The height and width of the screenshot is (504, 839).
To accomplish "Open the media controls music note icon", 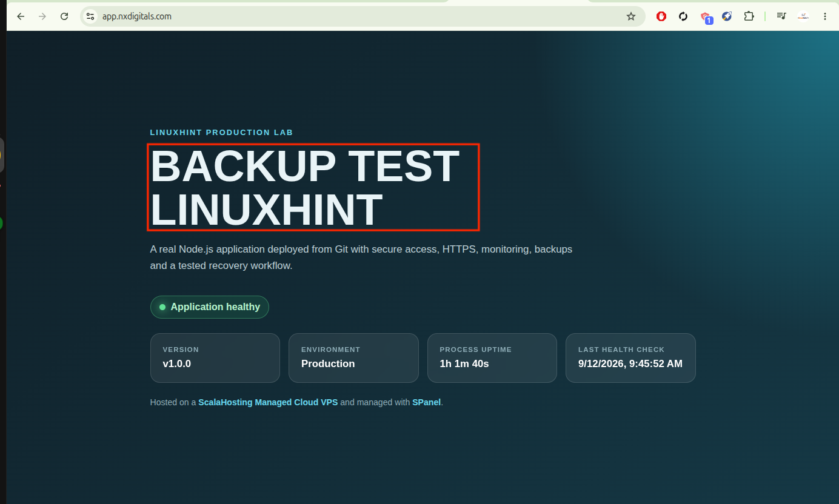I will point(781,16).
